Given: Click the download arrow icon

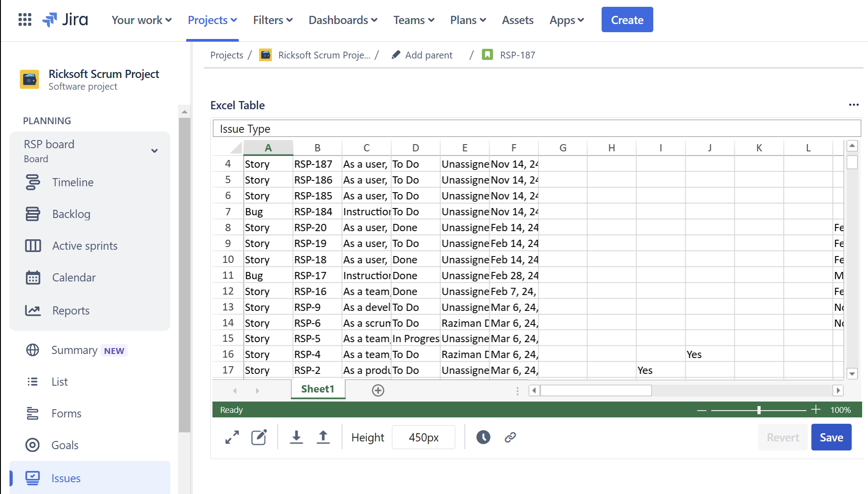Looking at the screenshot, I should click(x=296, y=437).
